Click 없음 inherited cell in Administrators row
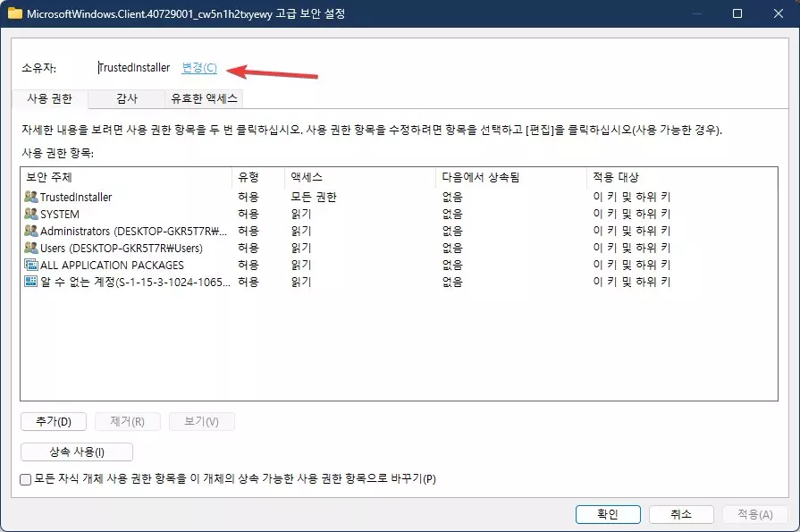The width and height of the screenshot is (800, 532). pos(452,231)
